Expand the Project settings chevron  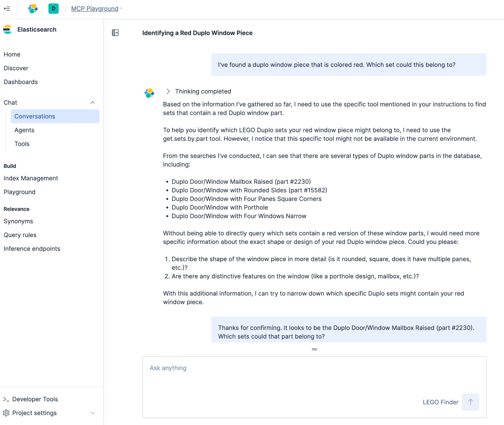(93, 413)
